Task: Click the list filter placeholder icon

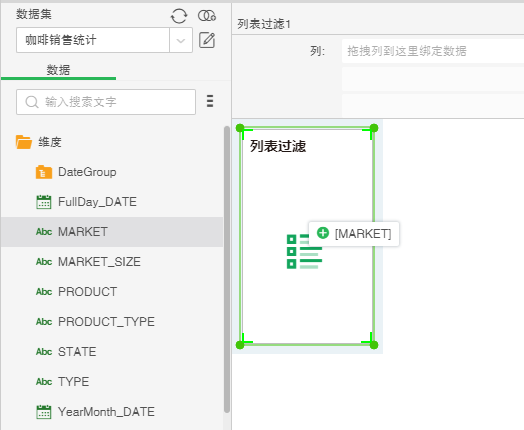Action: (x=304, y=251)
